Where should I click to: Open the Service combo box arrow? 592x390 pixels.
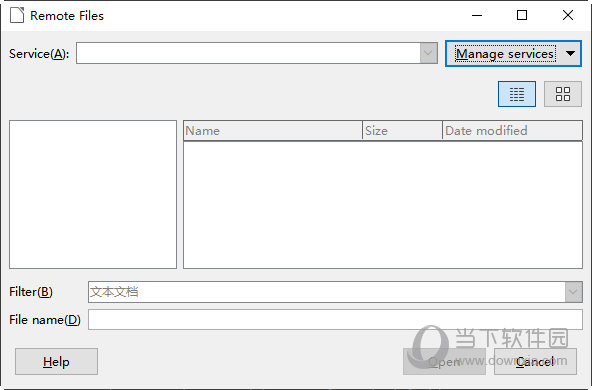click(428, 53)
